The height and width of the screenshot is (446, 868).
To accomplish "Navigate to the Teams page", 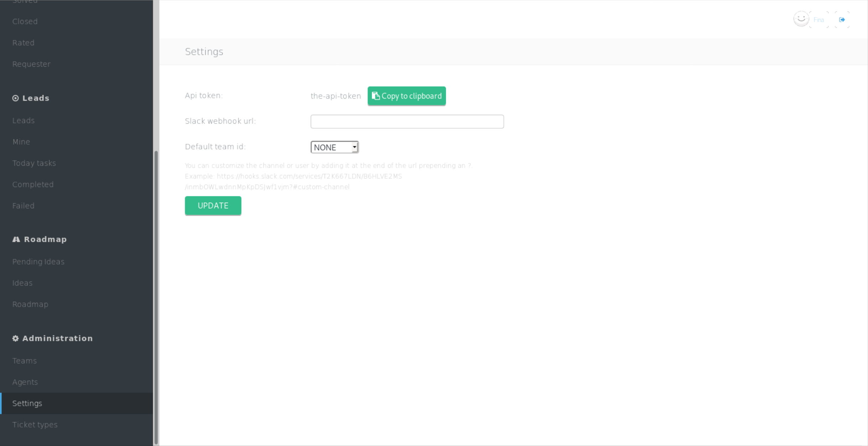I will click(24, 361).
